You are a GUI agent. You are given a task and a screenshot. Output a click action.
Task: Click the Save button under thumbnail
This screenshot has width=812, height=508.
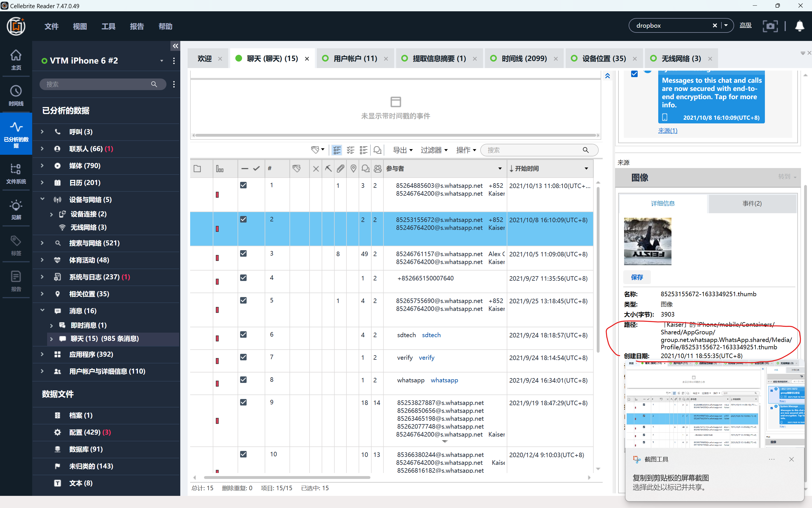tap(637, 277)
